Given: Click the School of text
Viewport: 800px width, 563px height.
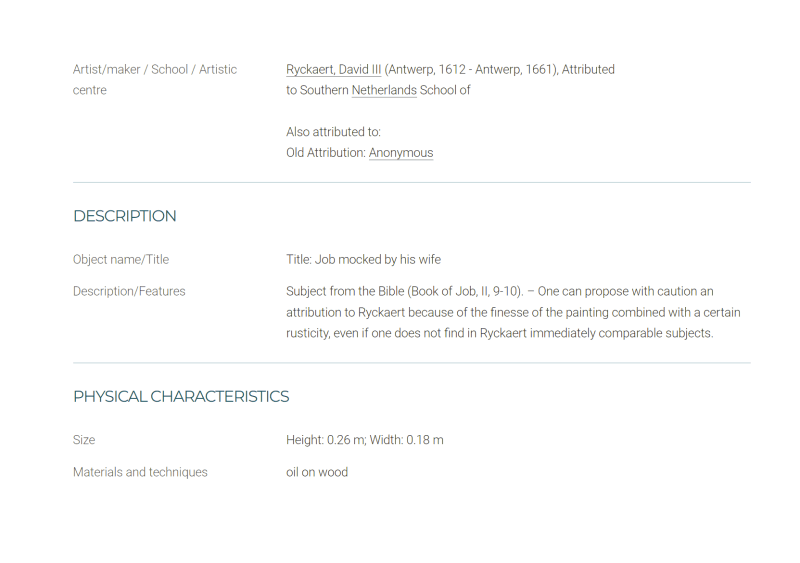Looking at the screenshot, I should (445, 90).
